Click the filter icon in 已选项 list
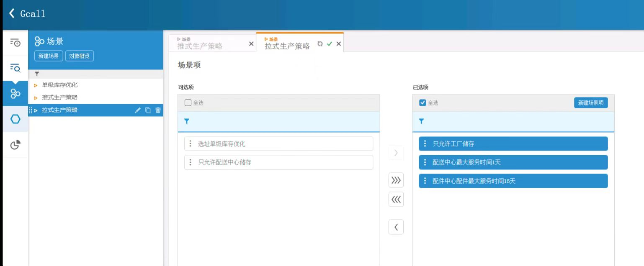Viewport: 644px width, 266px height. pos(421,121)
